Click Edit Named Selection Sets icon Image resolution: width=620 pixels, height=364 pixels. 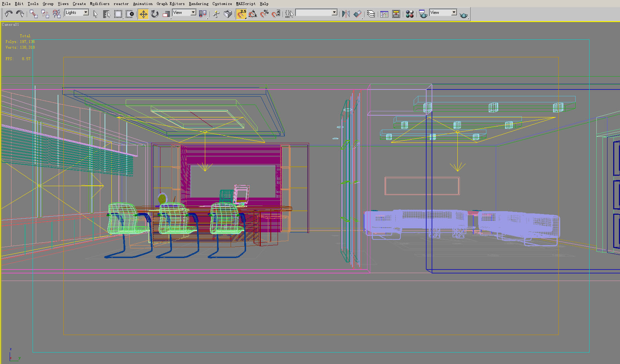pos(289,14)
